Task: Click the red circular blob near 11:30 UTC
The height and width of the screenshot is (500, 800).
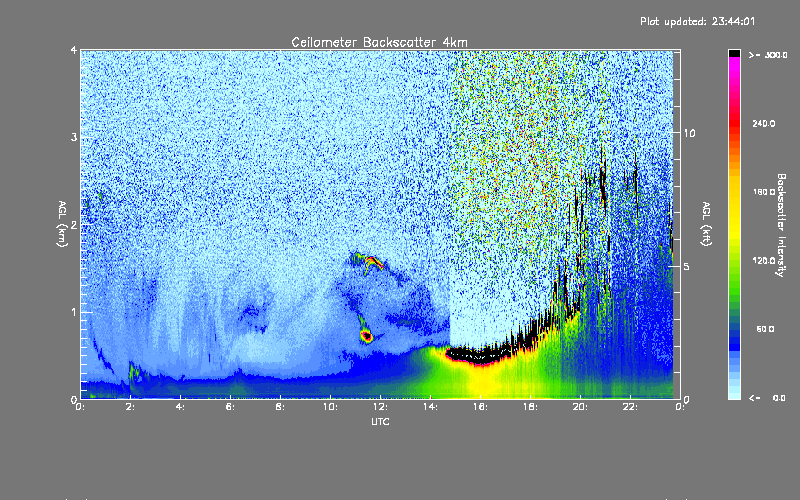Action: point(366,336)
